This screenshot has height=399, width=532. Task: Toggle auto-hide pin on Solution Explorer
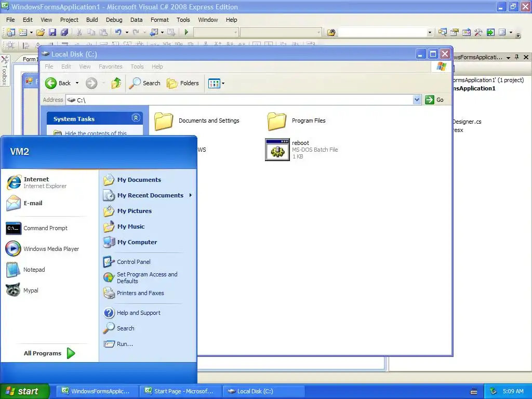click(x=517, y=57)
